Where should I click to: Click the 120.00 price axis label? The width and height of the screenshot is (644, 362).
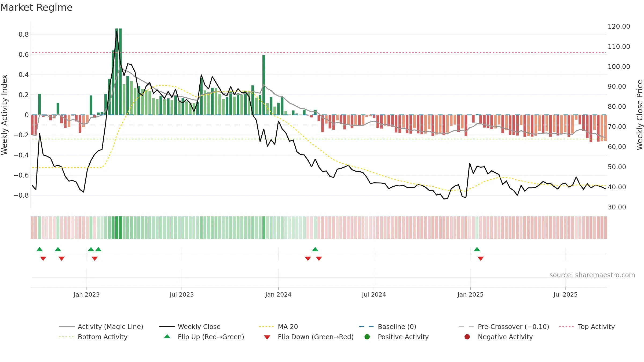point(619,26)
